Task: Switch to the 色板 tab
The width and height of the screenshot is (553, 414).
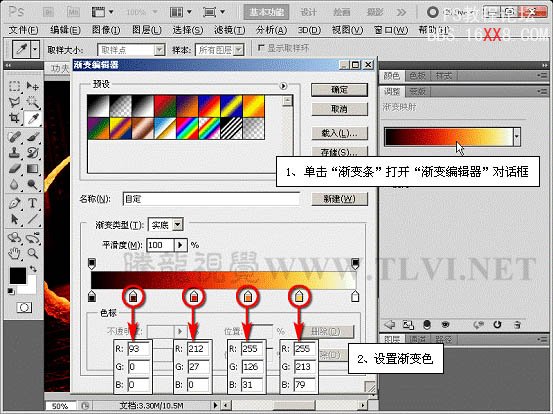Action: tap(418, 76)
